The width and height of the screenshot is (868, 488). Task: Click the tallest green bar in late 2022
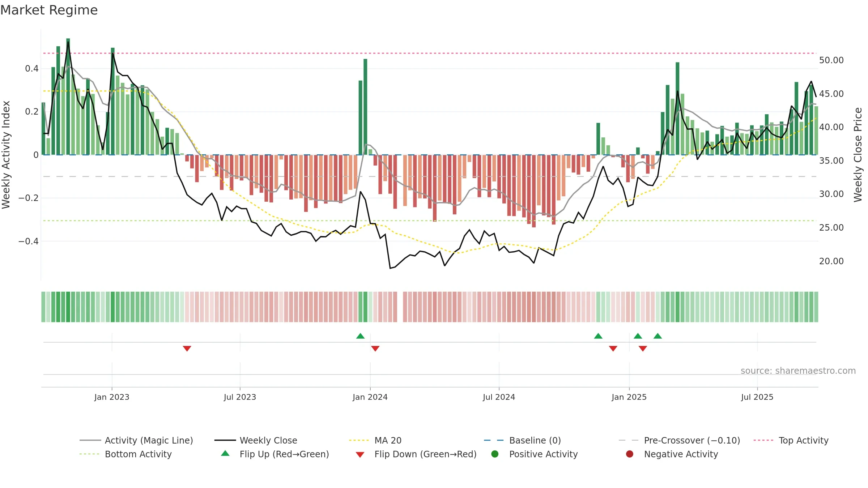click(68, 97)
